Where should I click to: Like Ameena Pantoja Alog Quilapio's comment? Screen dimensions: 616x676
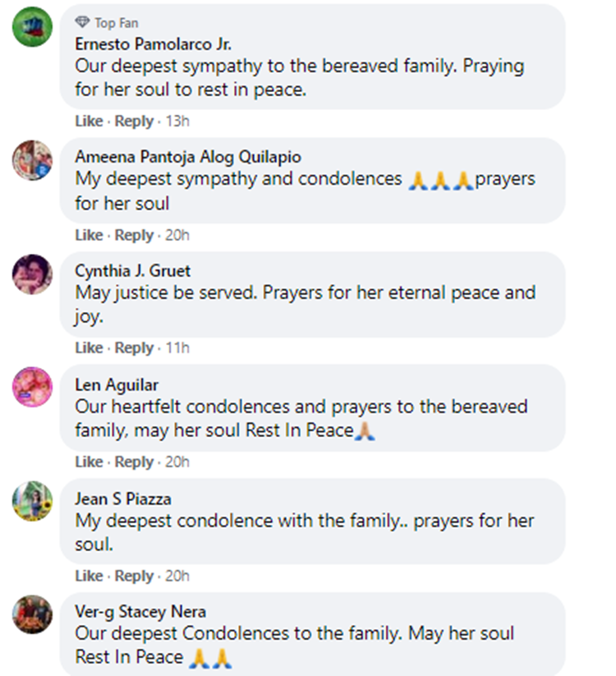tap(89, 235)
